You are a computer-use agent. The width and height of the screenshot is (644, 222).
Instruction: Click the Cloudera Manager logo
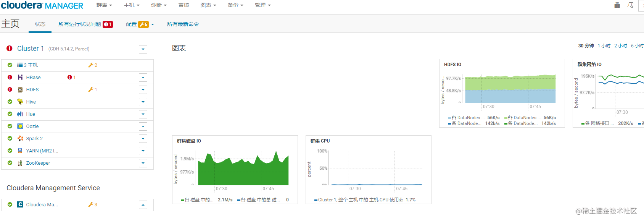[x=42, y=5]
